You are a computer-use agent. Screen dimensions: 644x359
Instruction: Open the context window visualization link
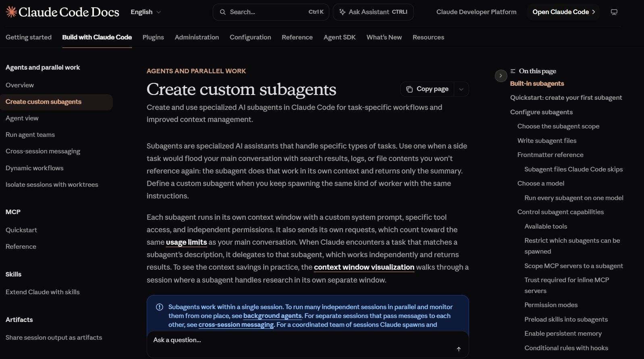point(364,267)
